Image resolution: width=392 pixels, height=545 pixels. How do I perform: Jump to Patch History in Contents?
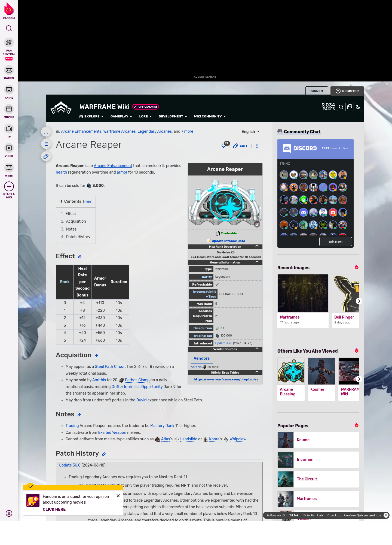coord(78,237)
